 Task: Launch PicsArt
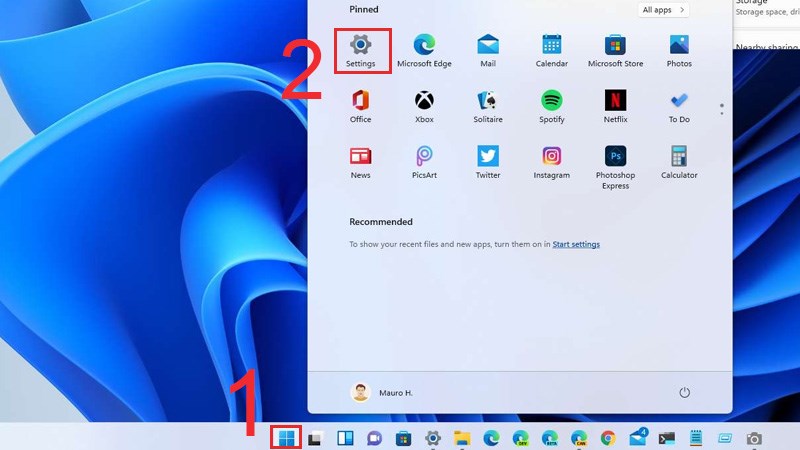[x=424, y=163]
